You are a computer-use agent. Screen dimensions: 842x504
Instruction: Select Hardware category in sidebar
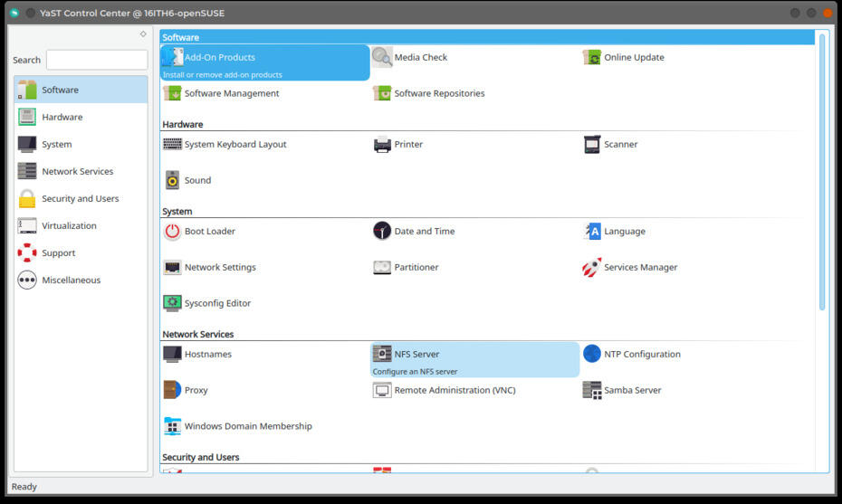coord(81,117)
